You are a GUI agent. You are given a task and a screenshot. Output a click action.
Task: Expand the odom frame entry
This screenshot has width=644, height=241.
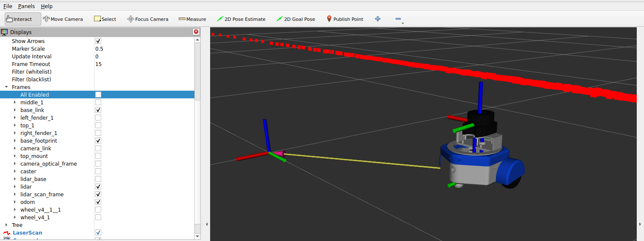tap(15, 202)
